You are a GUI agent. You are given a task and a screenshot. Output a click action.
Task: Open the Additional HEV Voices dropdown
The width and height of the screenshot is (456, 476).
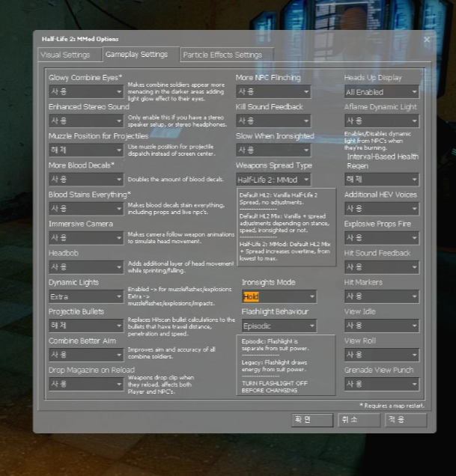pos(382,209)
